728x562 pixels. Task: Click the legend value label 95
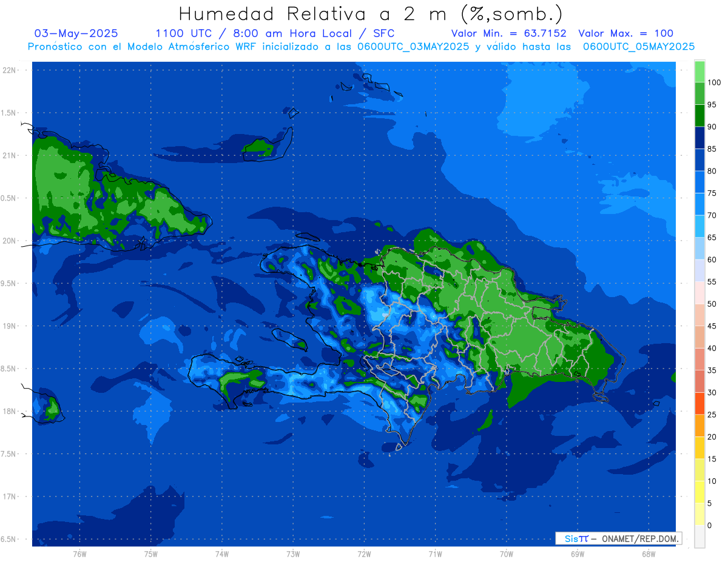(712, 105)
